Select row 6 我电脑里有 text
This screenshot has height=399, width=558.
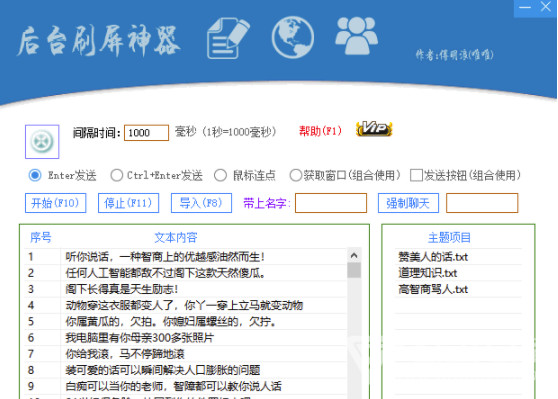click(x=140, y=337)
